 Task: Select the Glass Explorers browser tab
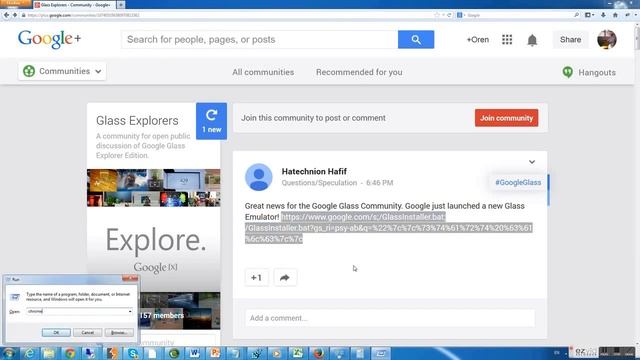pos(73,4)
